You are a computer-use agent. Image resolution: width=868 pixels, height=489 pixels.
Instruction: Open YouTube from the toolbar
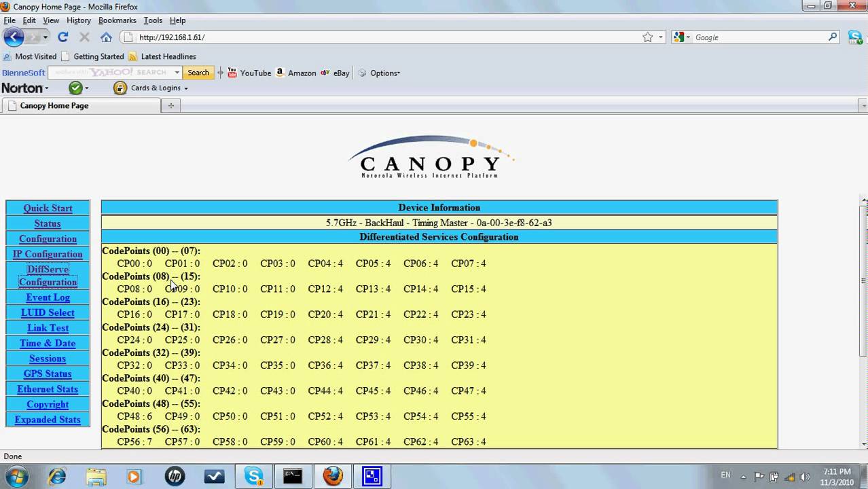pos(249,73)
